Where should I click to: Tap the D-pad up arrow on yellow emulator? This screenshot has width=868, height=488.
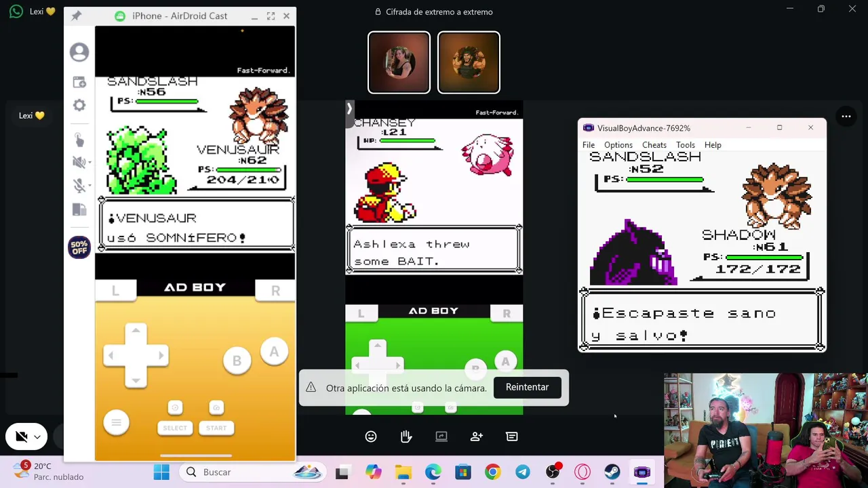[136, 332]
